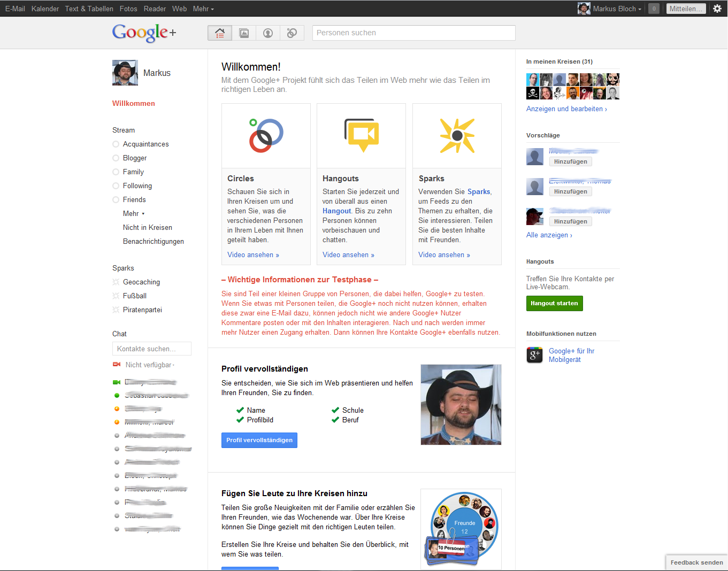Open settings gear icon in top bar
The image size is (728, 571).
[717, 9]
